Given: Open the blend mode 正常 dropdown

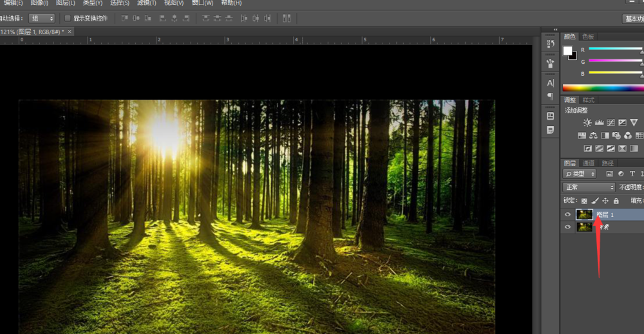Looking at the screenshot, I should point(589,187).
